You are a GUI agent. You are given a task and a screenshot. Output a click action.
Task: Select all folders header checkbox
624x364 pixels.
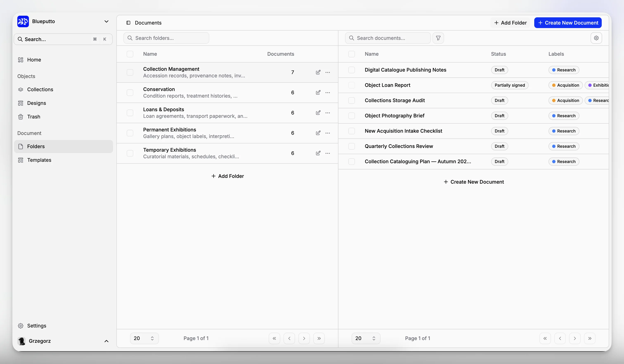[x=130, y=54]
